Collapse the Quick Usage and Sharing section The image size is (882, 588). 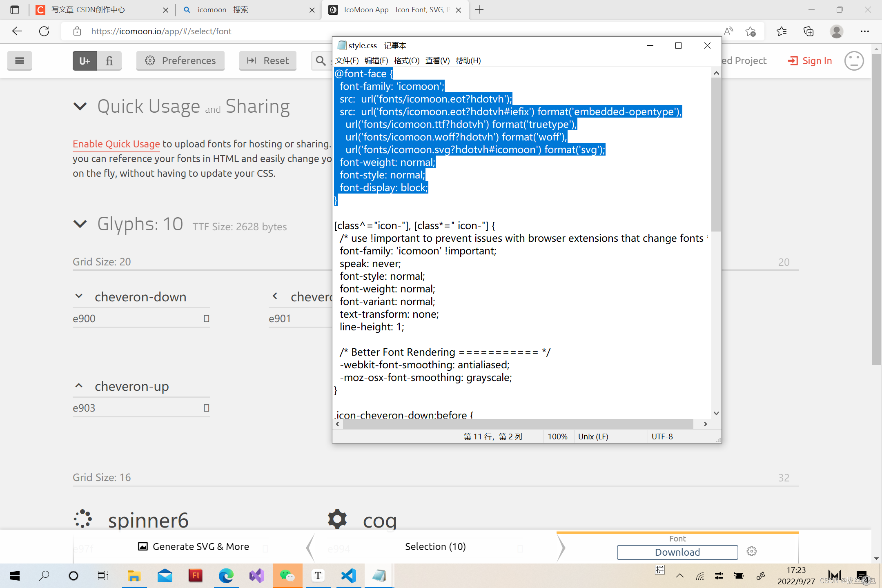pyautogui.click(x=80, y=107)
